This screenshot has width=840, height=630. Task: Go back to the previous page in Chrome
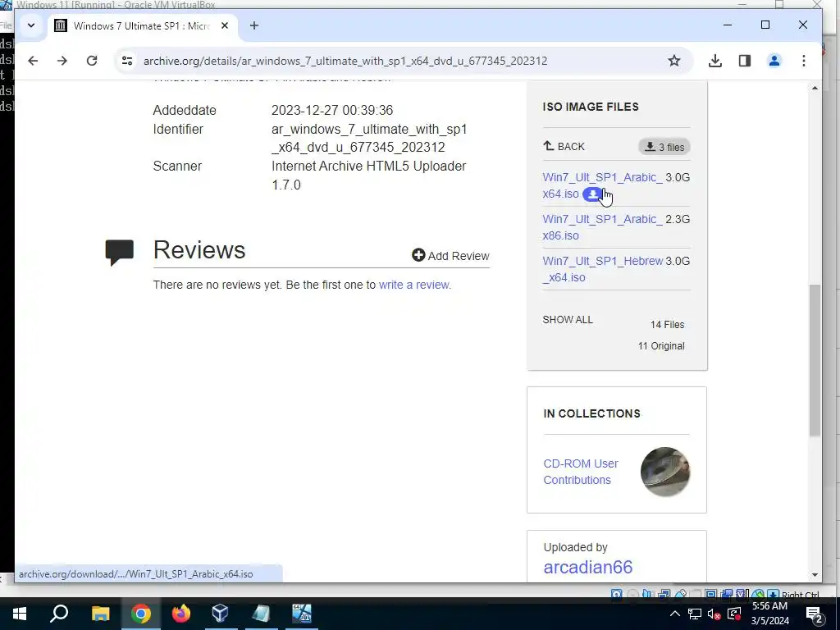33,61
